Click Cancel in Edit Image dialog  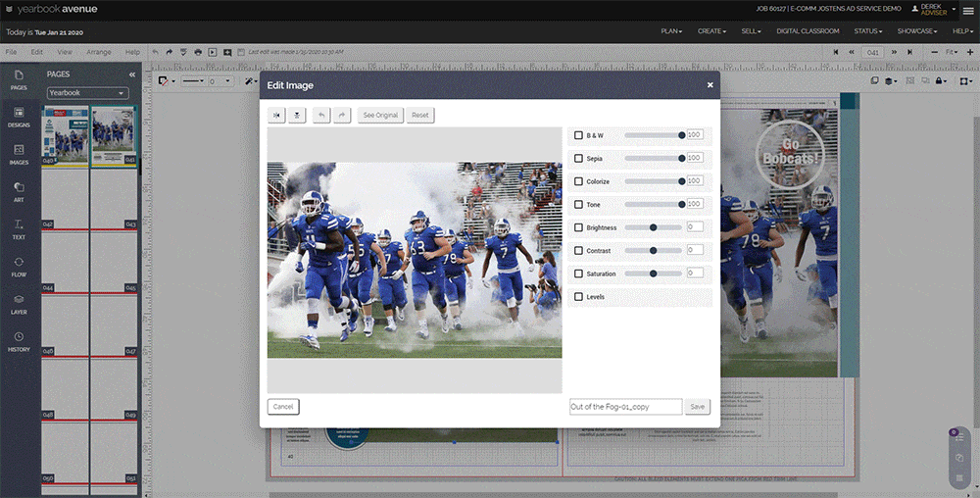pos(283,407)
